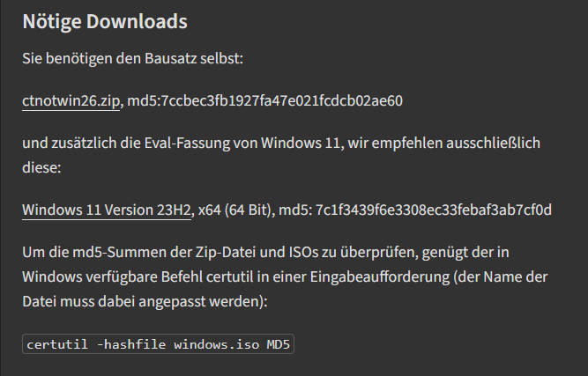
Task: Click the 'x64 (64 Bit)' text
Action: click(x=234, y=210)
